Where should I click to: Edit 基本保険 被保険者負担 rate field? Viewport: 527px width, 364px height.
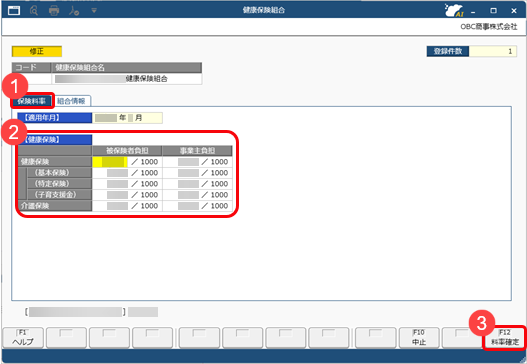117,173
